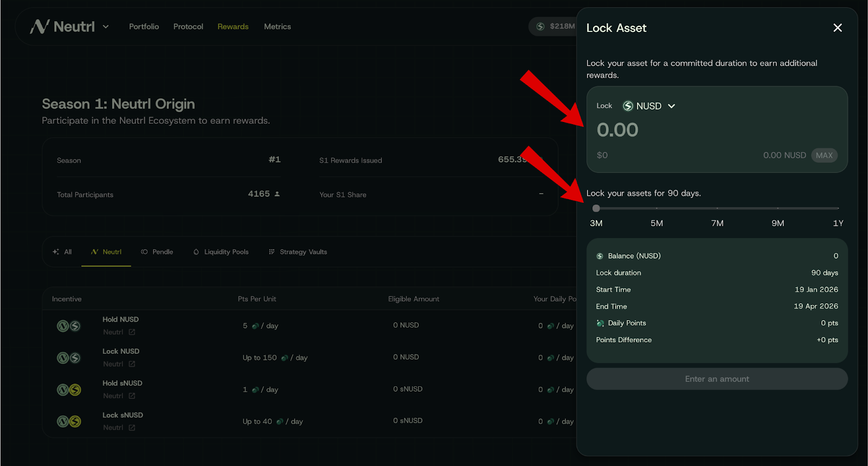Image resolution: width=868 pixels, height=466 pixels.
Task: Click the 90 days lock duration value
Action: [x=825, y=272]
